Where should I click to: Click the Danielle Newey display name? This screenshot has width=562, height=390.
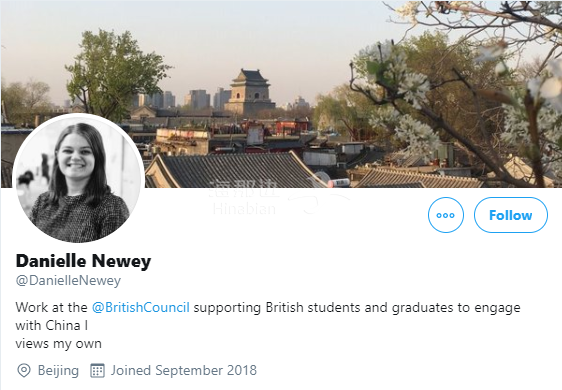(83, 261)
